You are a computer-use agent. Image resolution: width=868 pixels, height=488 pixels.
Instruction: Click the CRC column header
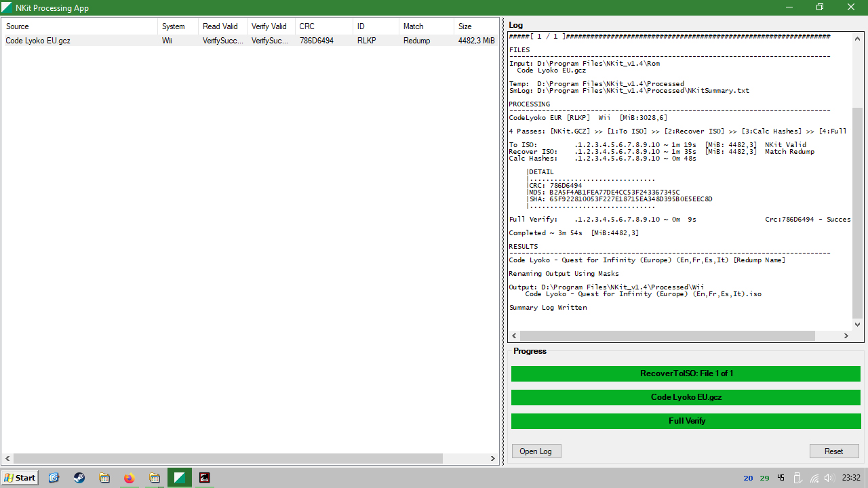[324, 26]
